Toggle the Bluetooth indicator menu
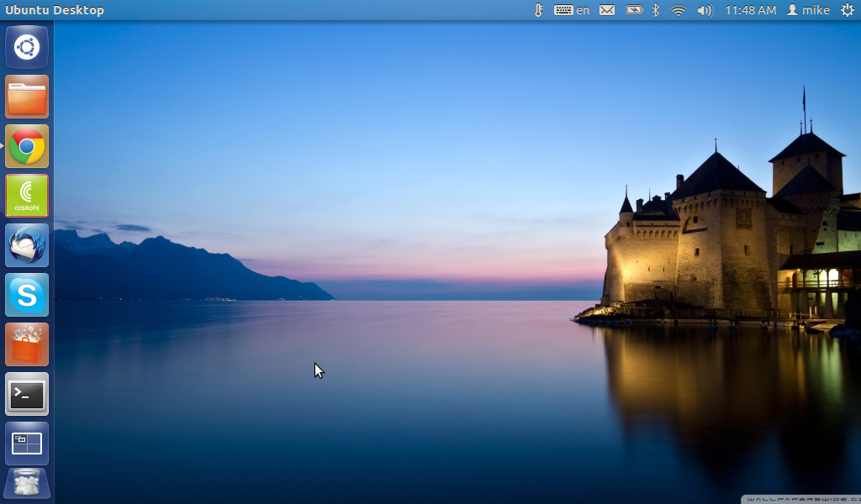This screenshot has height=504, width=861. pos(656,10)
